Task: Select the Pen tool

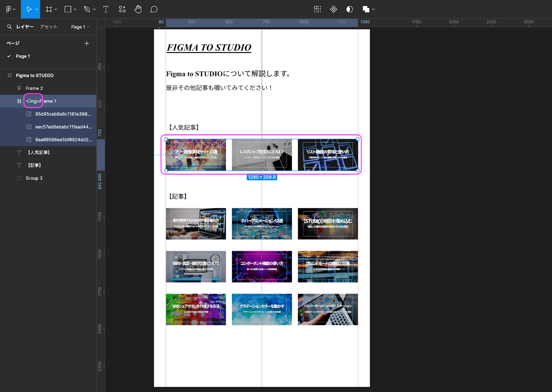Action: coord(87,9)
